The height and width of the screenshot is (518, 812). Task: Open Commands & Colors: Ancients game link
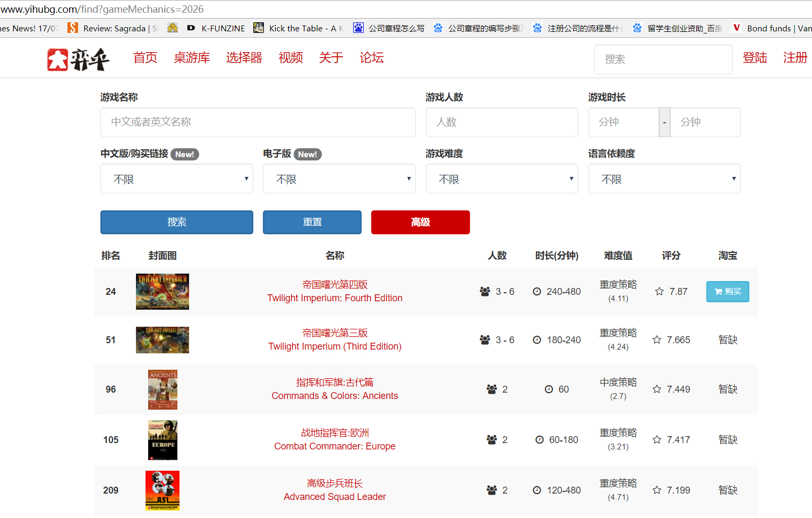[335, 389]
